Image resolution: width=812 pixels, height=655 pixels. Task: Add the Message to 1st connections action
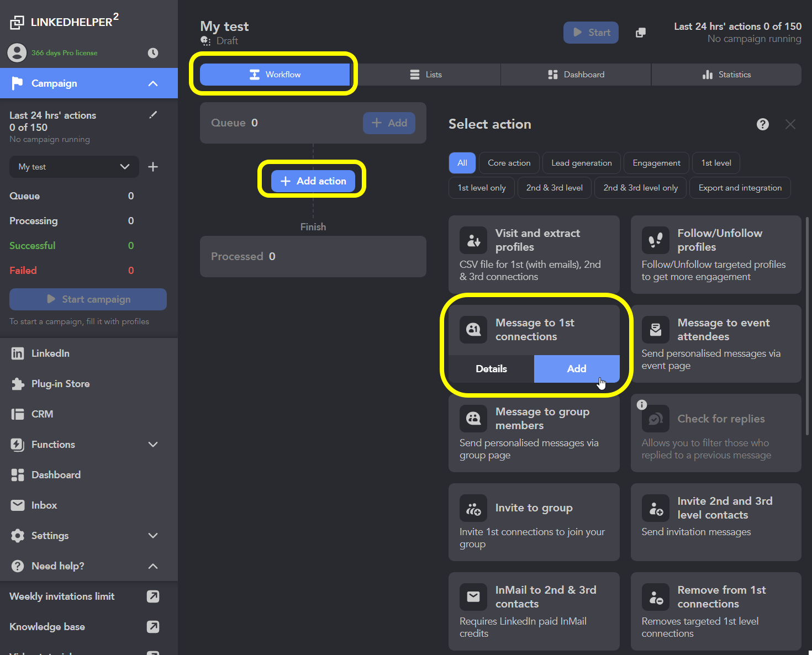(577, 369)
